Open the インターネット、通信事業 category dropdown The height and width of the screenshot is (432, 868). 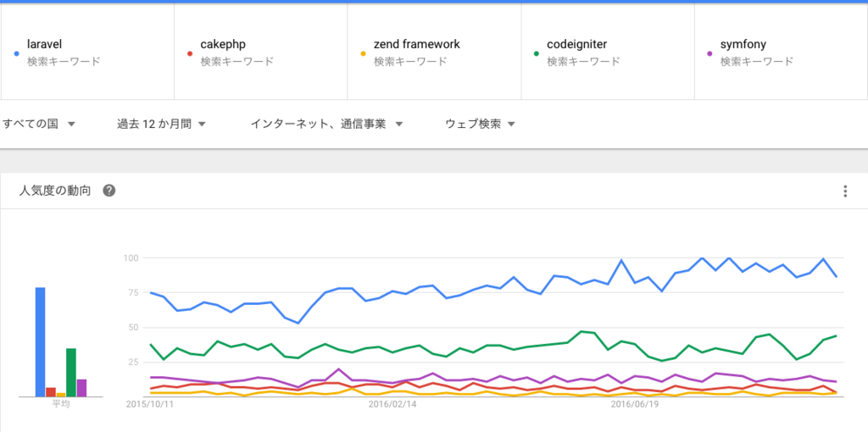tap(326, 124)
